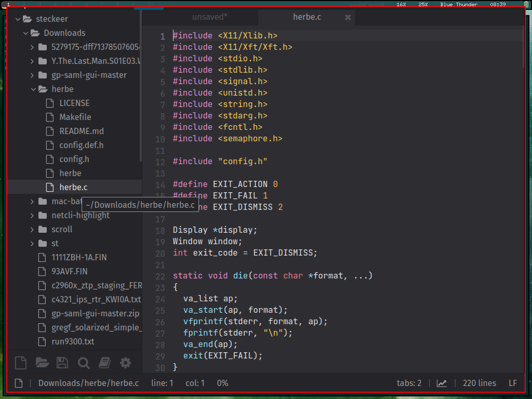The height and width of the screenshot is (399, 532).
Task: Click the config.h file icon
Action: point(50,159)
